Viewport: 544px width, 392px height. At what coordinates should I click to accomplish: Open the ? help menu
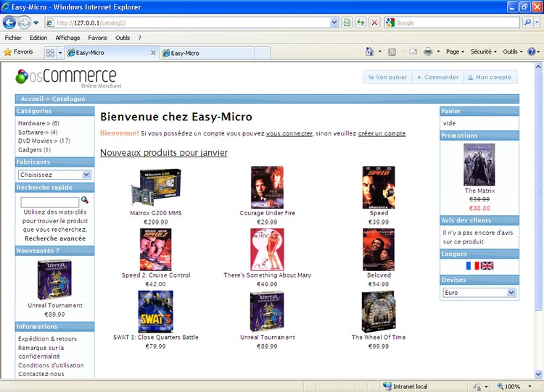coord(139,38)
